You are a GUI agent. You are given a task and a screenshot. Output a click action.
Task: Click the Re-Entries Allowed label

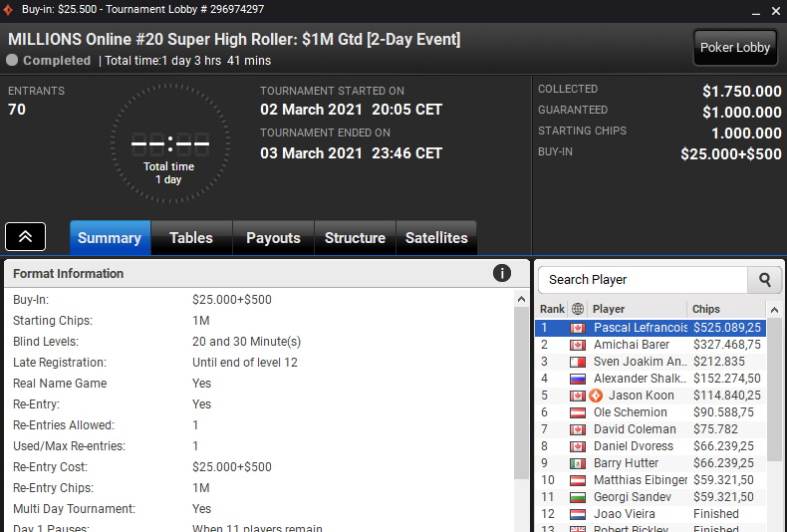click(64, 425)
